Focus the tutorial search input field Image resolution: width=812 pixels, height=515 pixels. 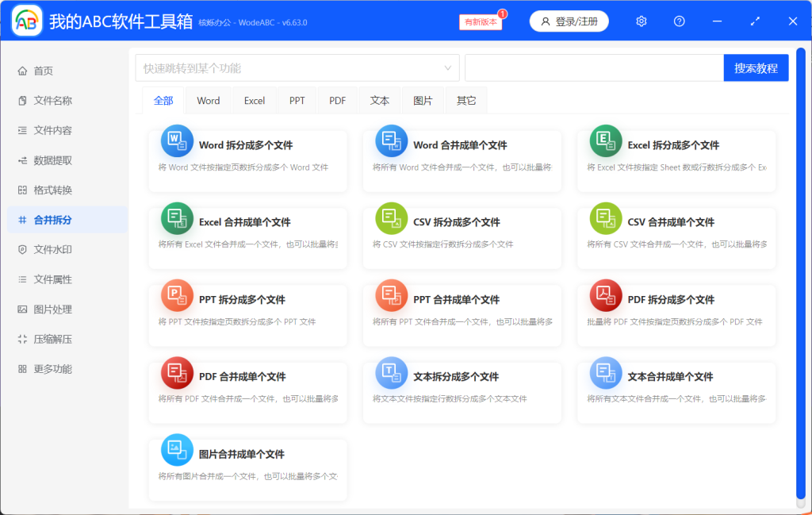tap(594, 68)
